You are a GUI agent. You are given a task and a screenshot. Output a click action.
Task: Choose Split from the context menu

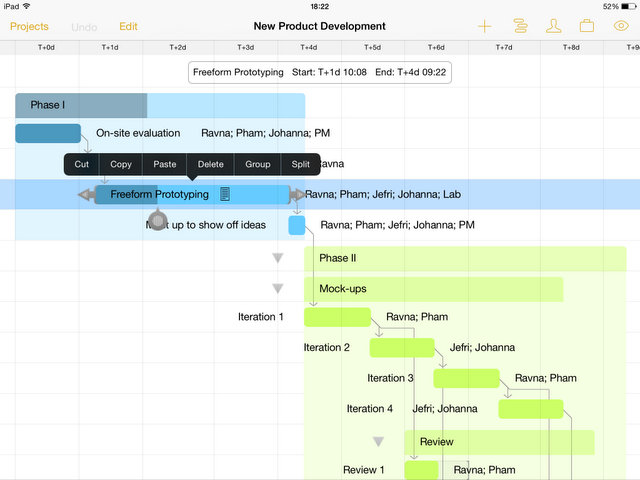[300, 164]
